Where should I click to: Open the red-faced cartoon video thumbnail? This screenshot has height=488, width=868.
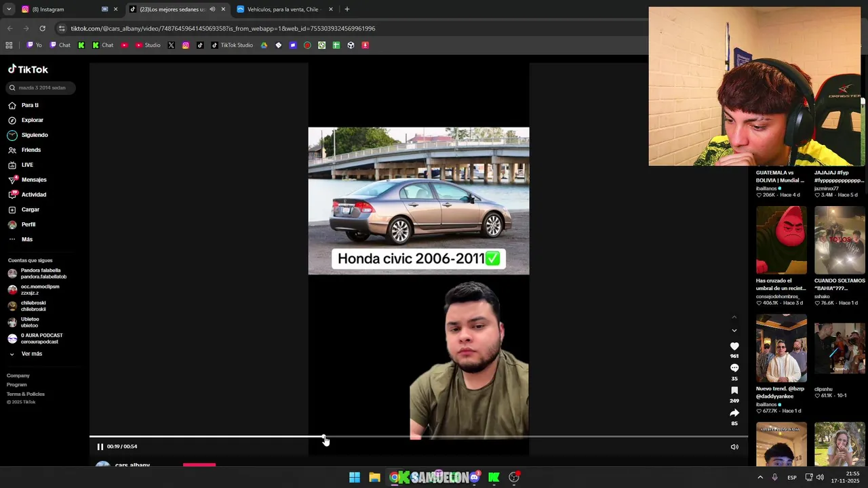pyautogui.click(x=781, y=241)
